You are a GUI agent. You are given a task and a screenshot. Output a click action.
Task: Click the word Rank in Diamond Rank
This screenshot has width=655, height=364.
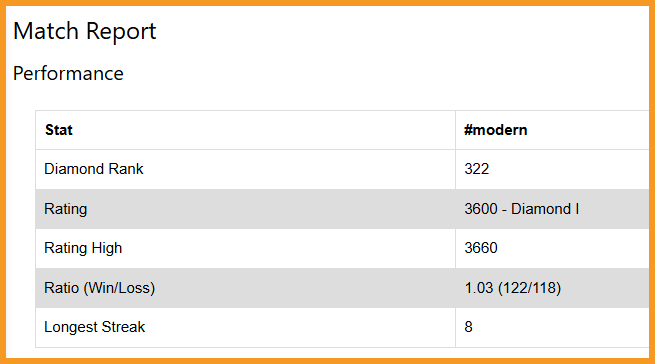pyautogui.click(x=126, y=169)
